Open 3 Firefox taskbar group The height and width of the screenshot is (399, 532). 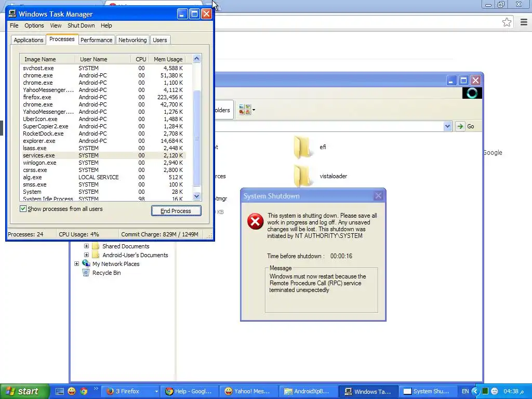[131, 391]
